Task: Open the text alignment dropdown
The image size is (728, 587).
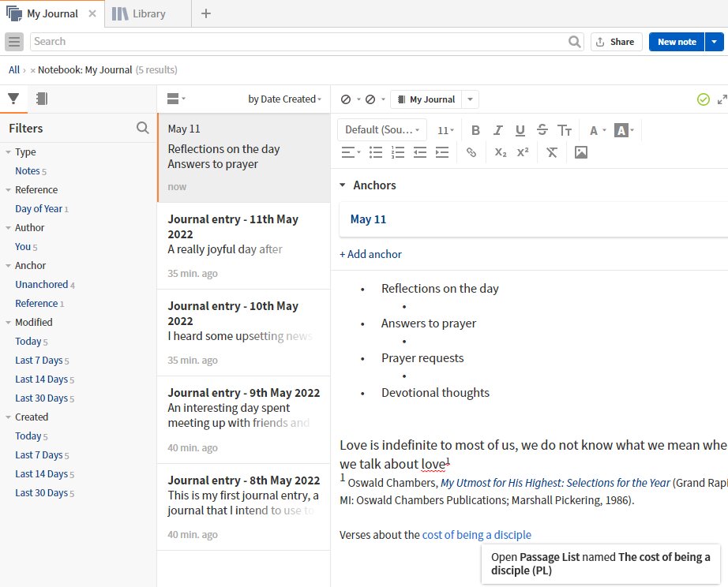Action: click(351, 152)
